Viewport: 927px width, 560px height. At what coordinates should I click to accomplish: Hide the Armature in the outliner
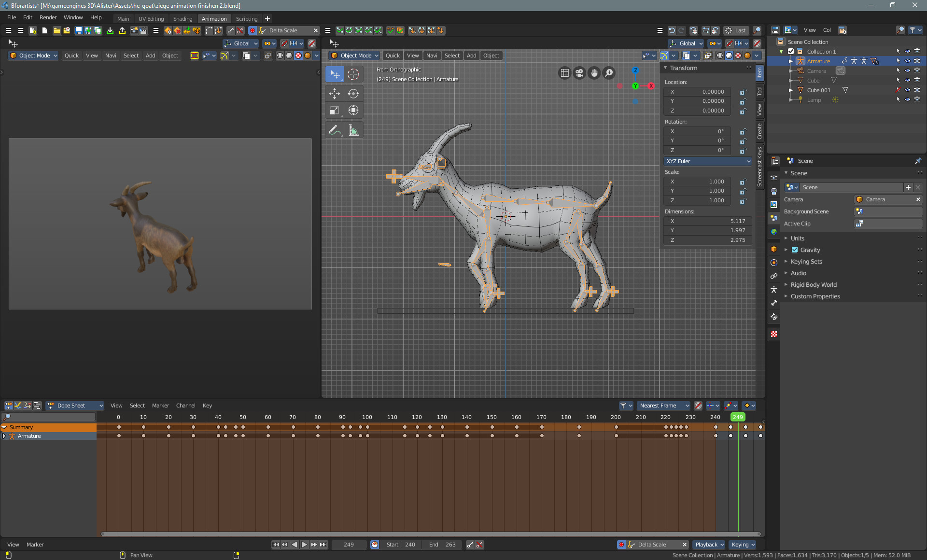907,61
